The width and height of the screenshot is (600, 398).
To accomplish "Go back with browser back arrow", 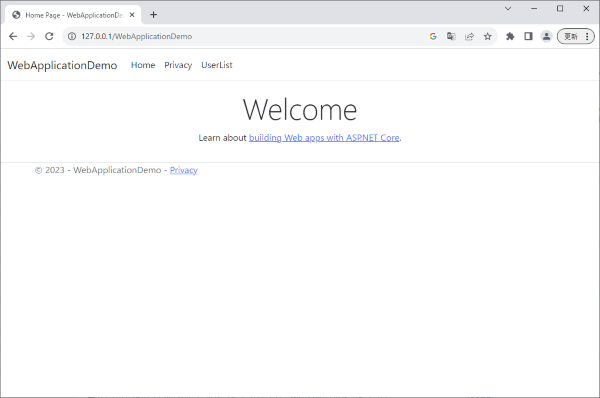I will pos(13,36).
